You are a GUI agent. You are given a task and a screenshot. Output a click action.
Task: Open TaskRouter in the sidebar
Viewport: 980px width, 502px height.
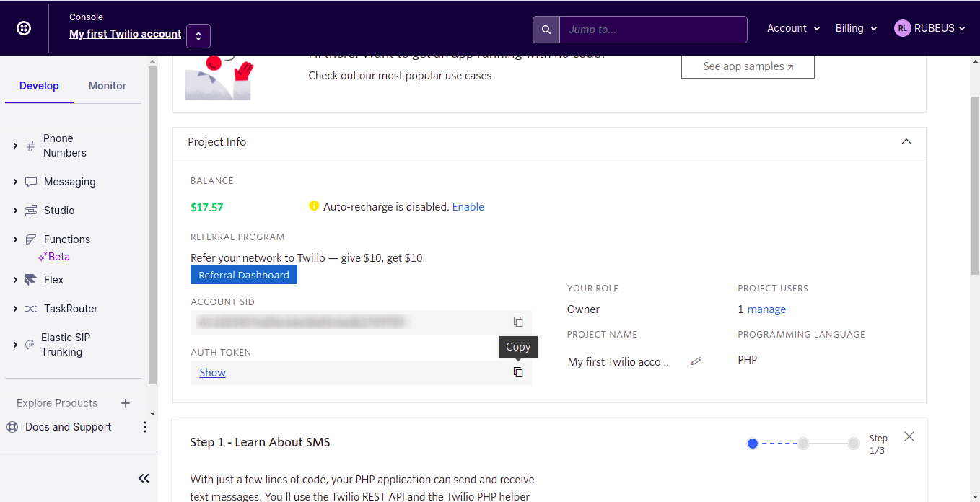(x=71, y=309)
